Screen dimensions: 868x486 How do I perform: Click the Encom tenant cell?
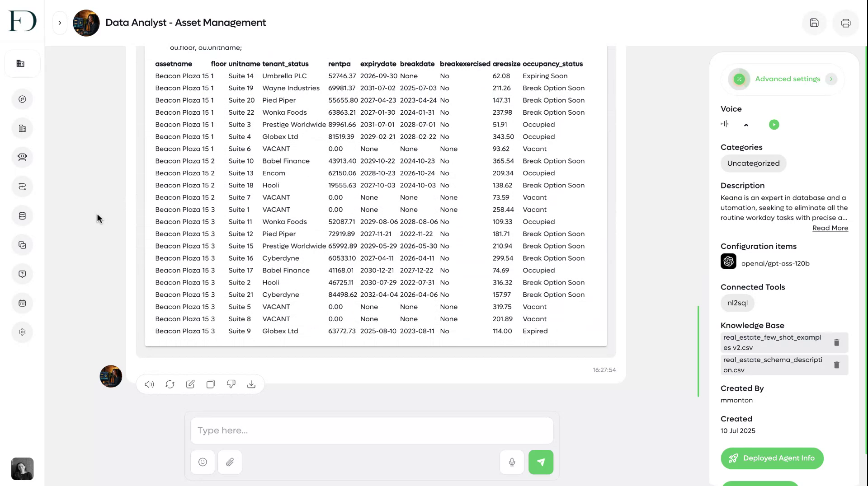pyautogui.click(x=274, y=173)
